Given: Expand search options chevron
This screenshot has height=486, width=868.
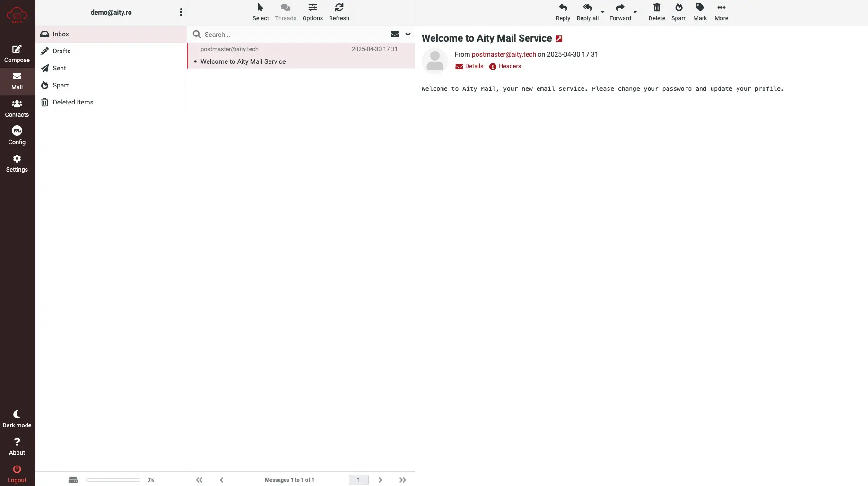Looking at the screenshot, I should click(x=408, y=34).
